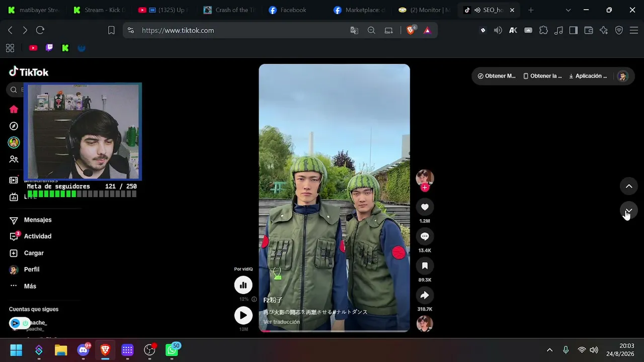Image resolution: width=644 pixels, height=362 pixels.
Task: Open the vidIQ stats bar-chart button
Action: click(243, 285)
